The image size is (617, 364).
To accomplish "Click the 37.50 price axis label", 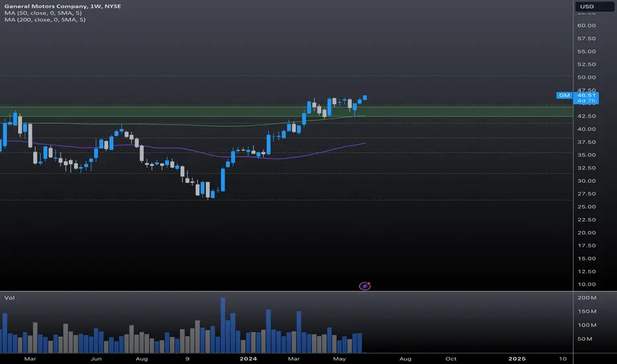I will pyautogui.click(x=587, y=142).
